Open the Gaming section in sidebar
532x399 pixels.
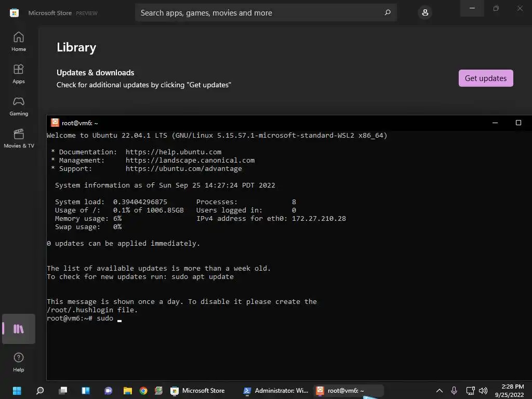tap(19, 106)
